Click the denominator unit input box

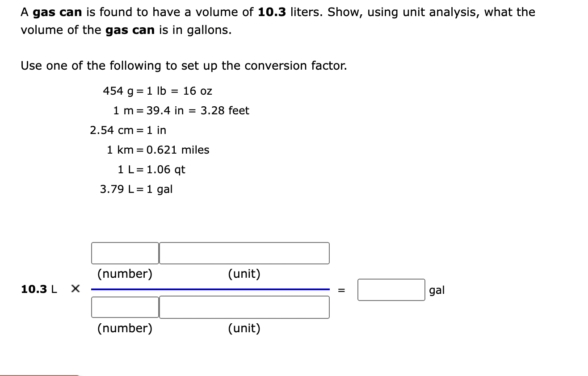click(x=244, y=307)
